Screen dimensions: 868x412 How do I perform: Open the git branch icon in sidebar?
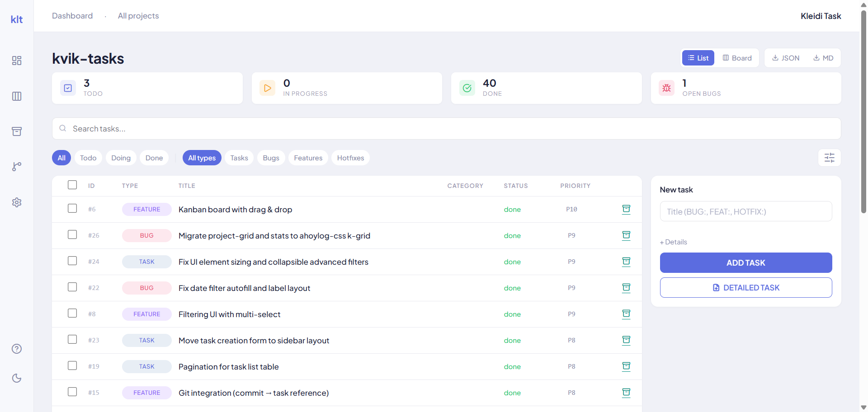pyautogui.click(x=17, y=167)
